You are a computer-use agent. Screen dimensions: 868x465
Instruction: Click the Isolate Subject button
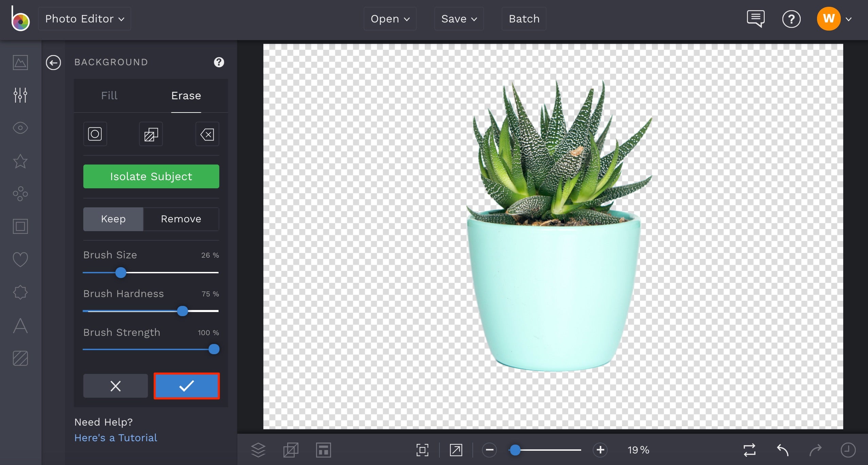point(151,176)
